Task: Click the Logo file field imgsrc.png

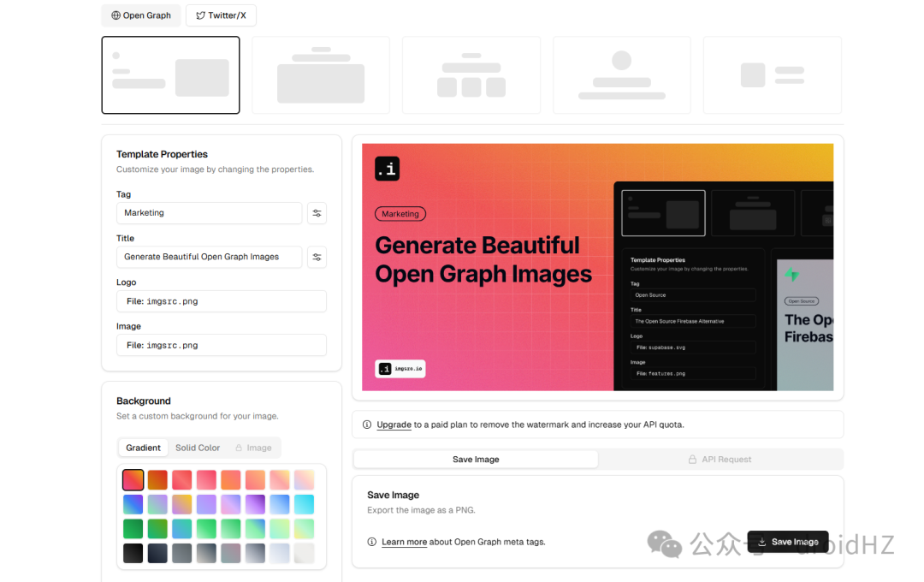Action: click(x=222, y=301)
